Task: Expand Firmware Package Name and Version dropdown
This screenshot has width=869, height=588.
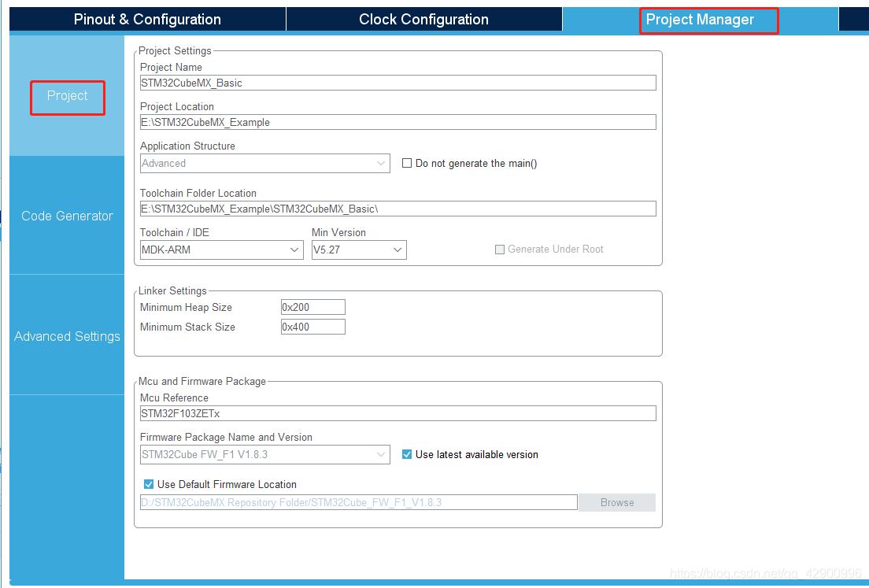Action: point(265,454)
